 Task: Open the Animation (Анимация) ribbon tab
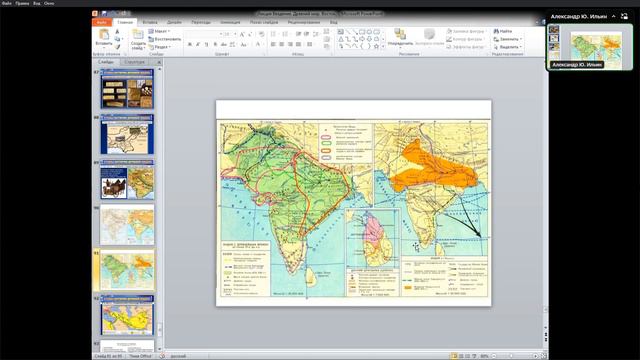(230, 22)
